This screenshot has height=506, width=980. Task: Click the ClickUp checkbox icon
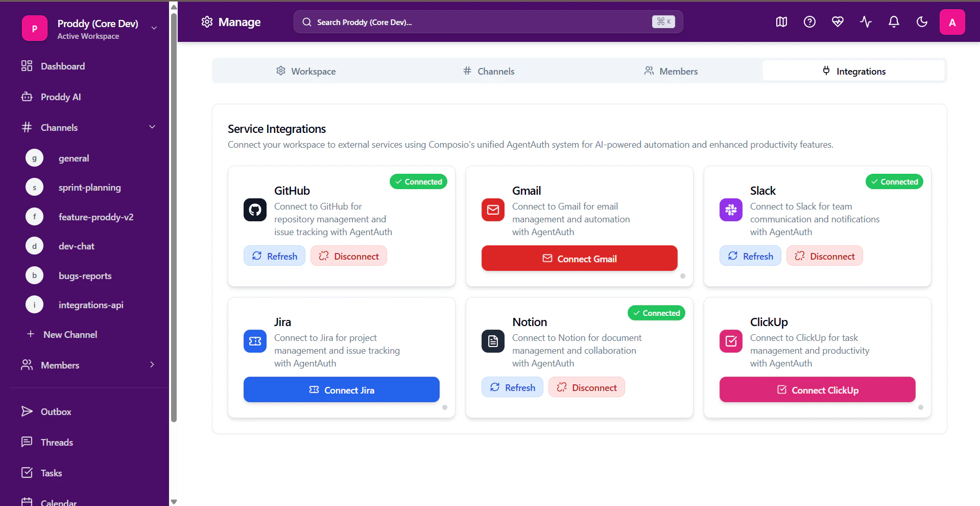(731, 341)
